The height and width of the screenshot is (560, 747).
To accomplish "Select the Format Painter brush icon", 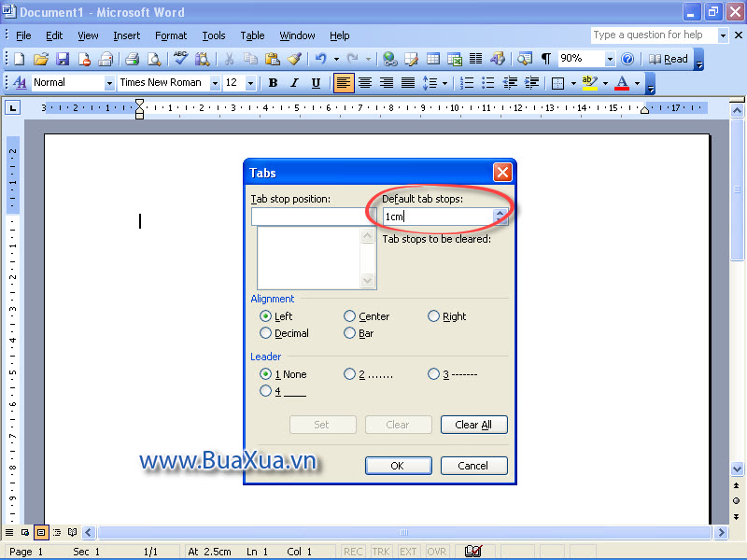I will tap(294, 59).
